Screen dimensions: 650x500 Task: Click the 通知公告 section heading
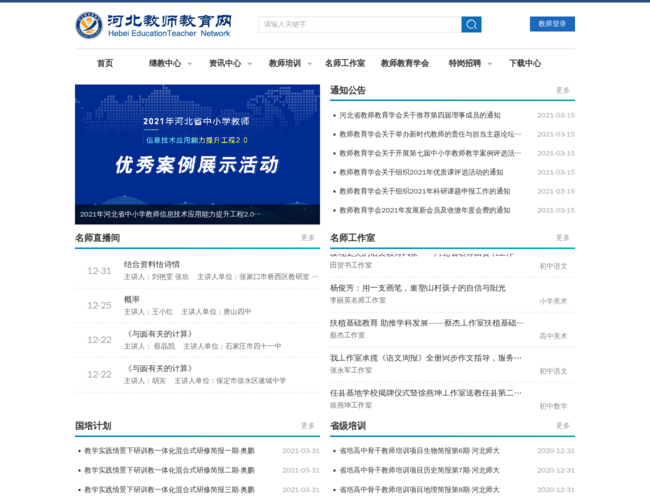coord(348,90)
